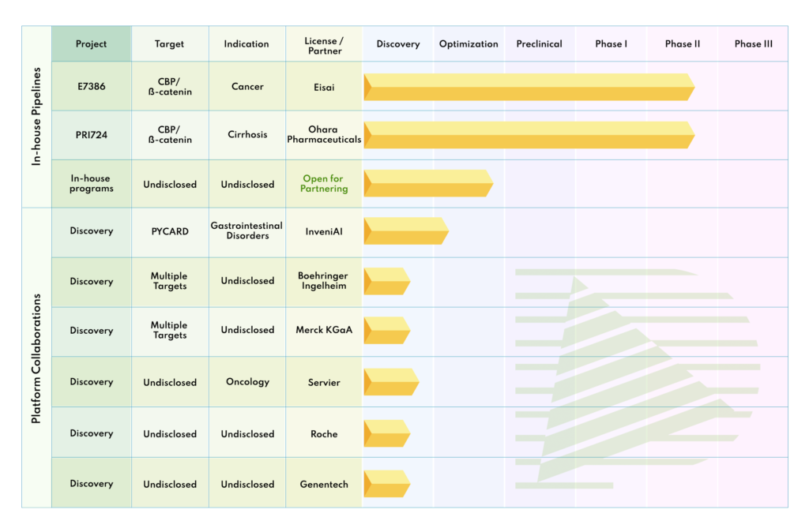Click the Eisai row yellow progress bar

(528, 87)
